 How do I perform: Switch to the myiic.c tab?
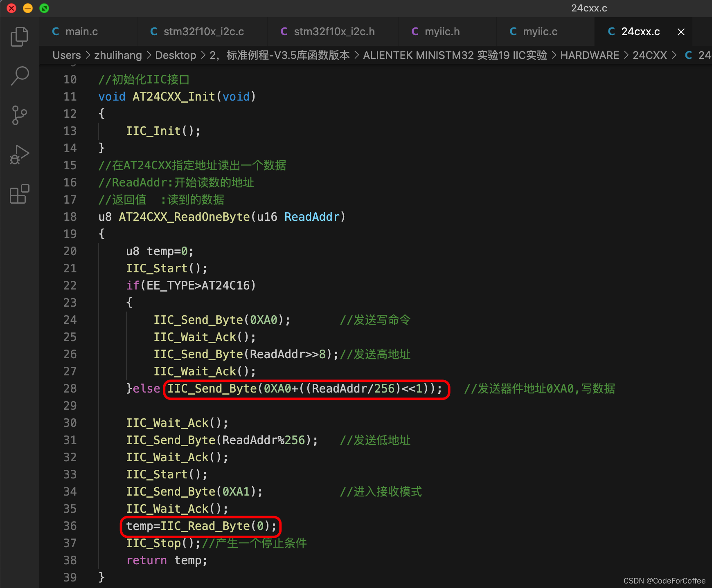point(540,32)
